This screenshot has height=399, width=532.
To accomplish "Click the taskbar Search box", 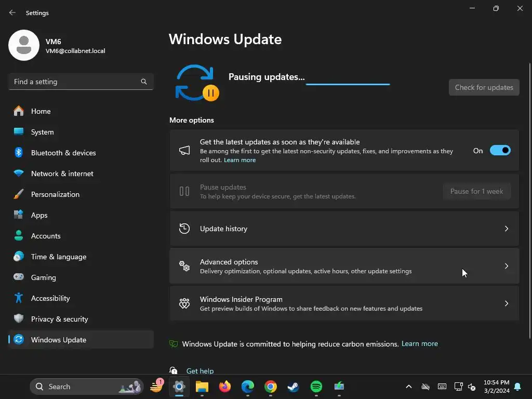I will pyautogui.click(x=87, y=387).
